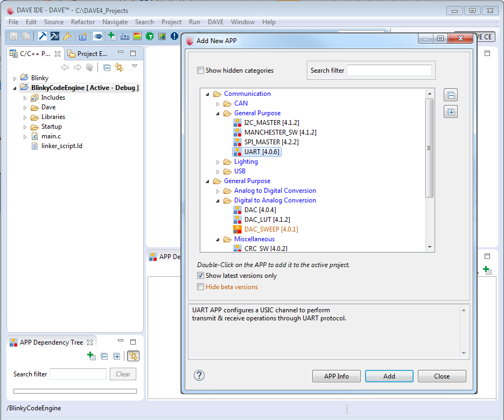The image size is (504, 420).
Task: Minimize the APP Dependency Tree panel
Action: click(x=121, y=340)
